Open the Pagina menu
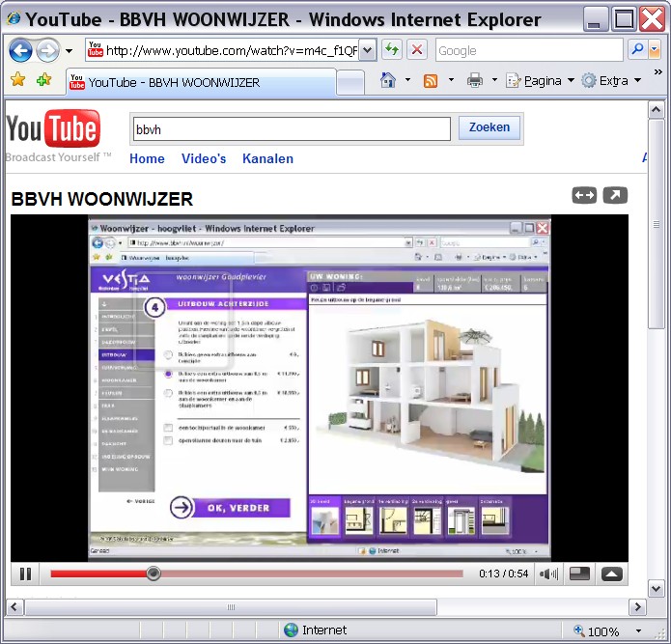 pyautogui.click(x=540, y=80)
